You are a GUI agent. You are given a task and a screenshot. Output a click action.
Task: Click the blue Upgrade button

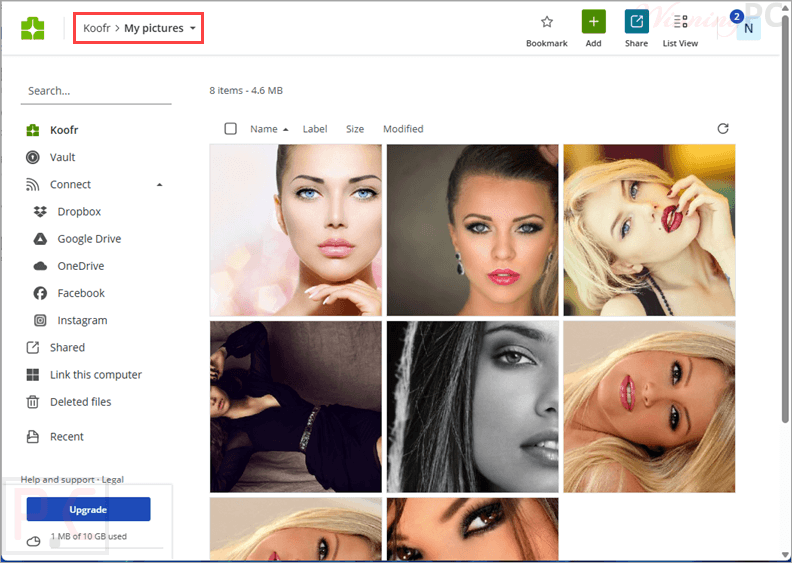pos(88,509)
